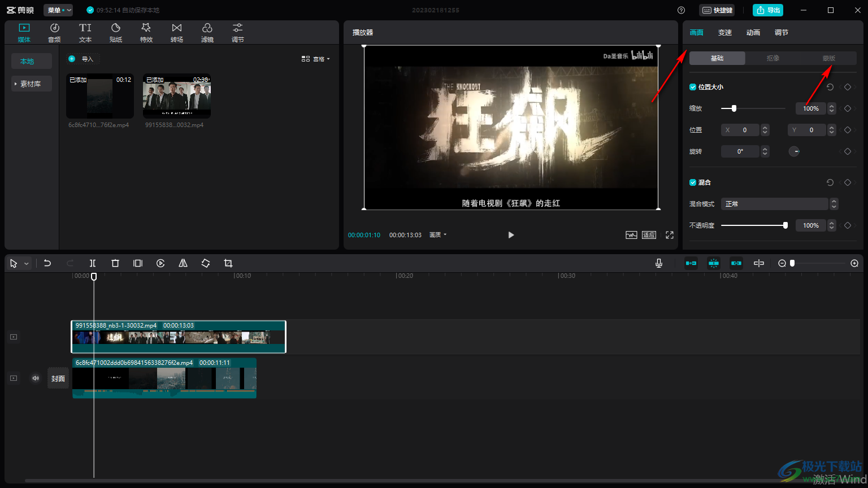
Task: Open the 特效 effects tab
Action: click(x=146, y=33)
